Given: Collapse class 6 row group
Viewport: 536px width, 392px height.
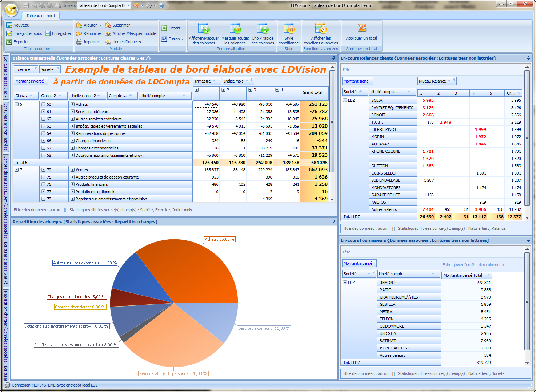Looking at the screenshot, I should pyautogui.click(x=16, y=104).
